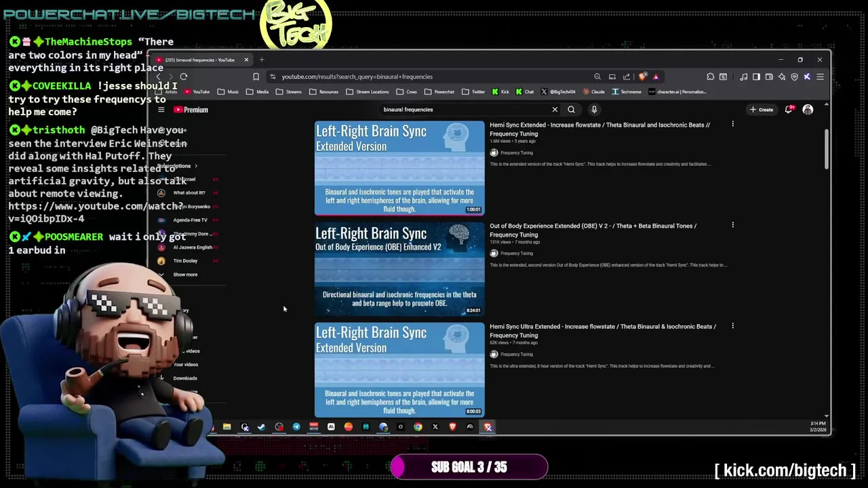Open the Brave VPN shield icon
868x488 pixels.
pos(794,77)
